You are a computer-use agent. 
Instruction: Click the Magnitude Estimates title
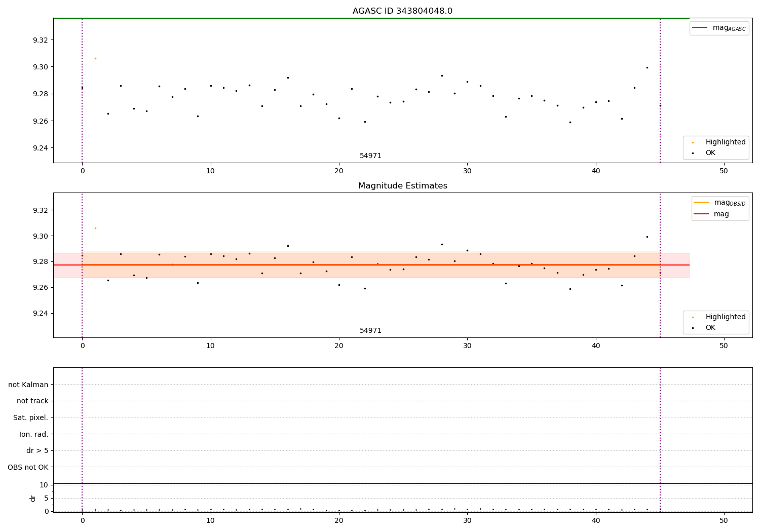point(402,186)
